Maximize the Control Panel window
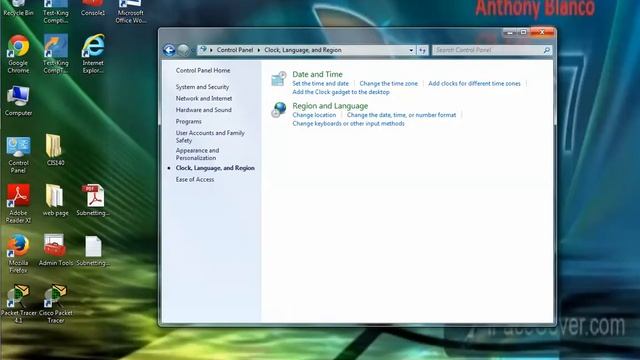The width and height of the screenshot is (640, 360). (523, 32)
